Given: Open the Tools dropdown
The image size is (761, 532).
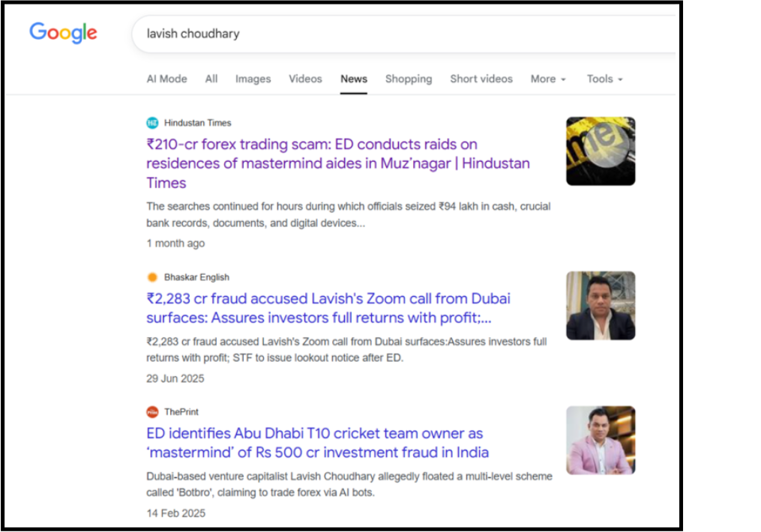Looking at the screenshot, I should [604, 79].
